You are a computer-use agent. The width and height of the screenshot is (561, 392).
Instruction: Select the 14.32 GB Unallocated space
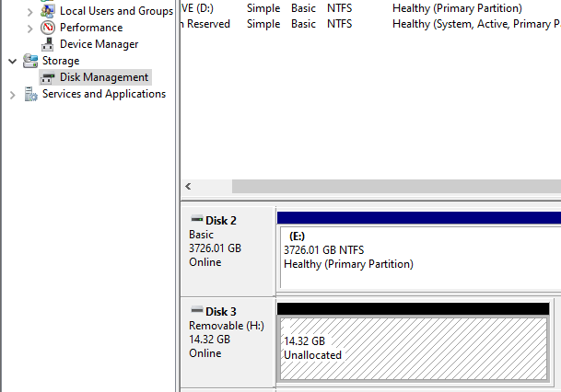415,348
